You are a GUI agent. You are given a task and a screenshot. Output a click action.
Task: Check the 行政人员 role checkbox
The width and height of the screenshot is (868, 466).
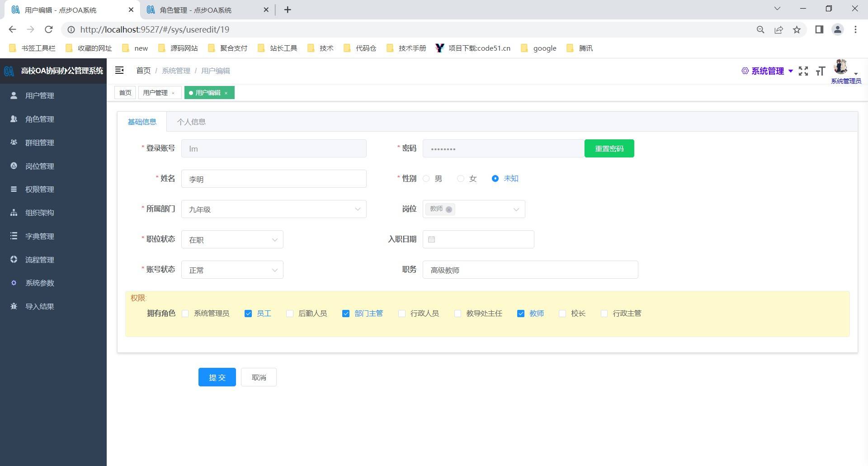tap(401, 314)
